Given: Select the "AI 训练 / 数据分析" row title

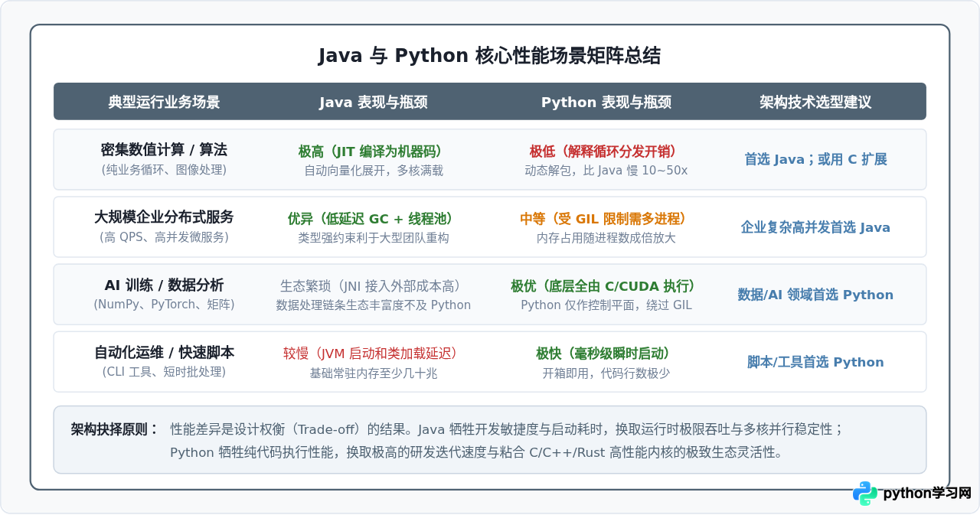Looking at the screenshot, I should [x=164, y=285].
